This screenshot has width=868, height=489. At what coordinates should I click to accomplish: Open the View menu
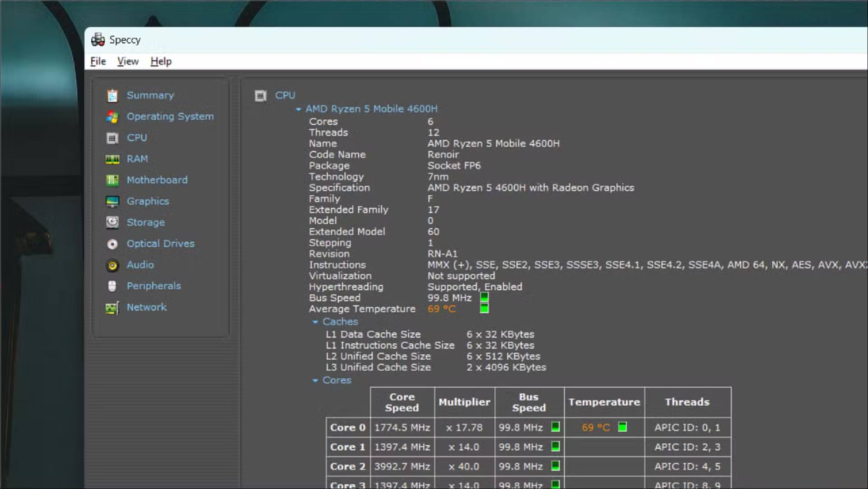pos(128,61)
